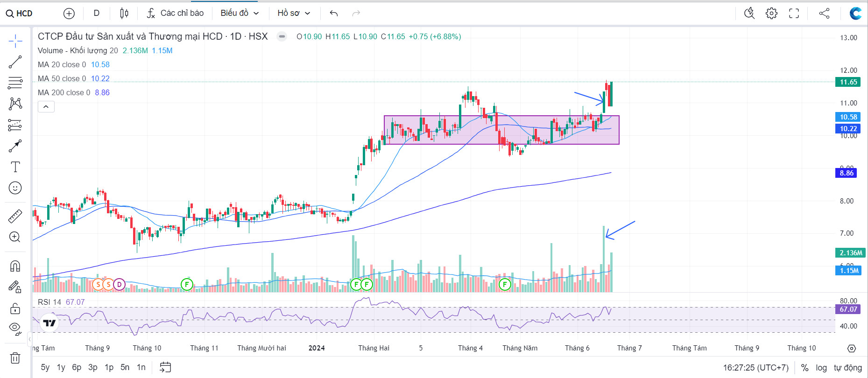Choose the text annotation tool
Viewport: 868px width, 378px height.
15,167
